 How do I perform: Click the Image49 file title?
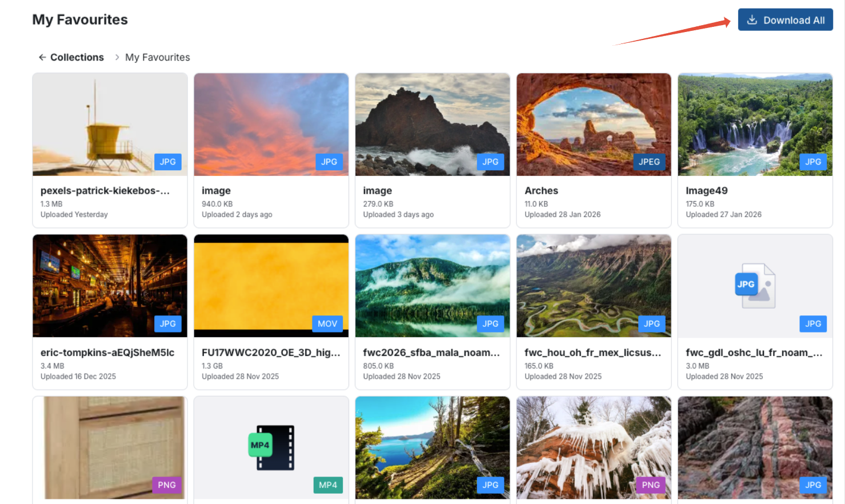pyautogui.click(x=707, y=191)
